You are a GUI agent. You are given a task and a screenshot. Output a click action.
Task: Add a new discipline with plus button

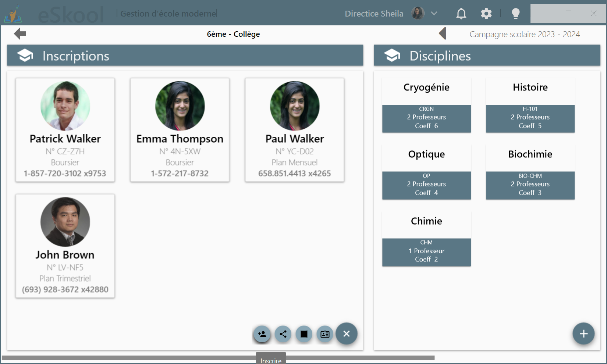click(x=583, y=333)
